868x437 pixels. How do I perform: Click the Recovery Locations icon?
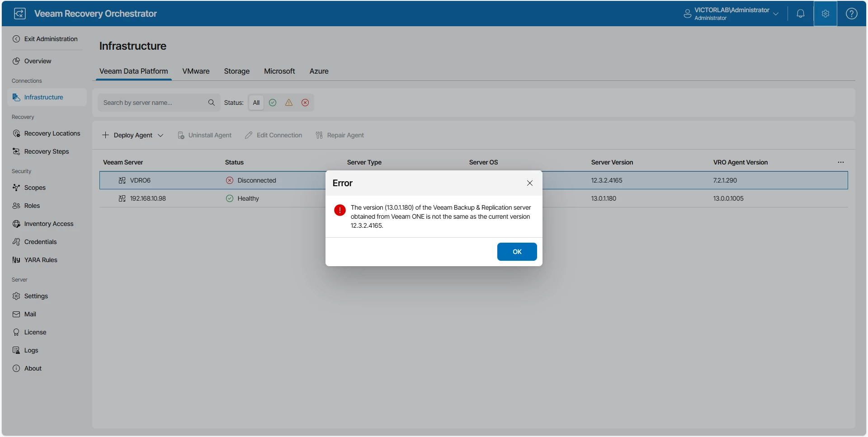(x=16, y=133)
